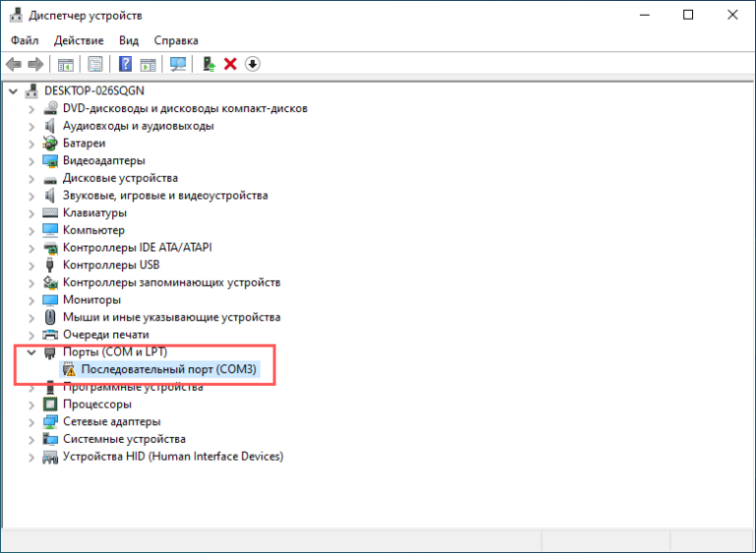
Task: Click the Help question mark toolbar icon
Action: pos(125,64)
